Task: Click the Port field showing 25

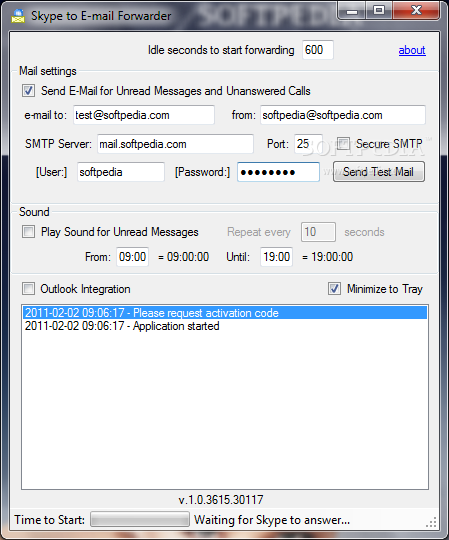Action: (309, 144)
